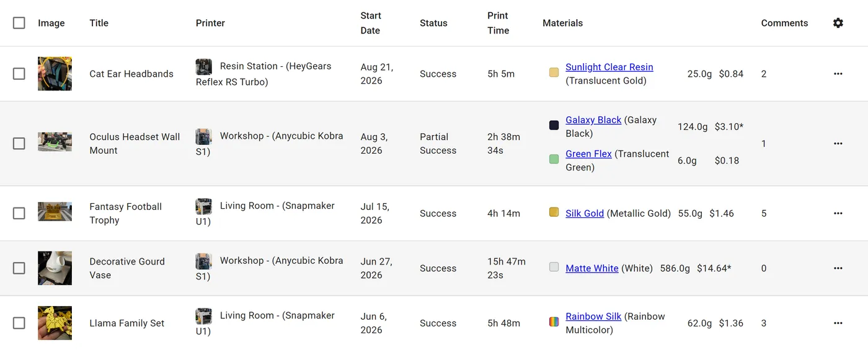Sort by the Start Date column header
The width and height of the screenshot is (868, 350).
click(371, 23)
